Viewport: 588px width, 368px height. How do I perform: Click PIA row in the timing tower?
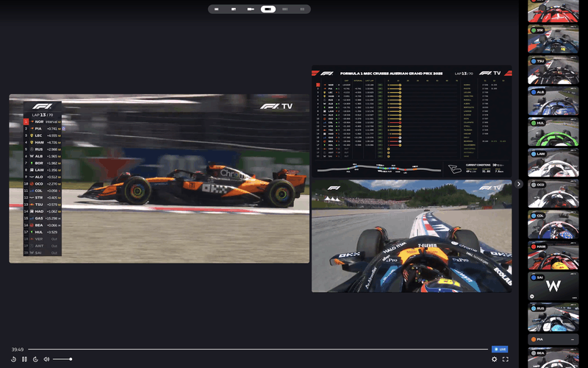tap(43, 128)
